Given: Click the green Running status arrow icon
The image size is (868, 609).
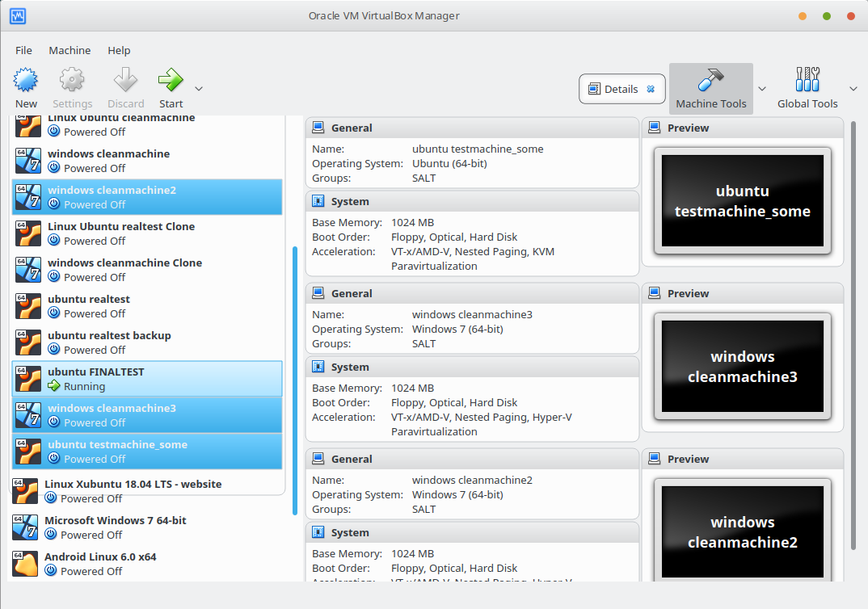Looking at the screenshot, I should (53, 386).
